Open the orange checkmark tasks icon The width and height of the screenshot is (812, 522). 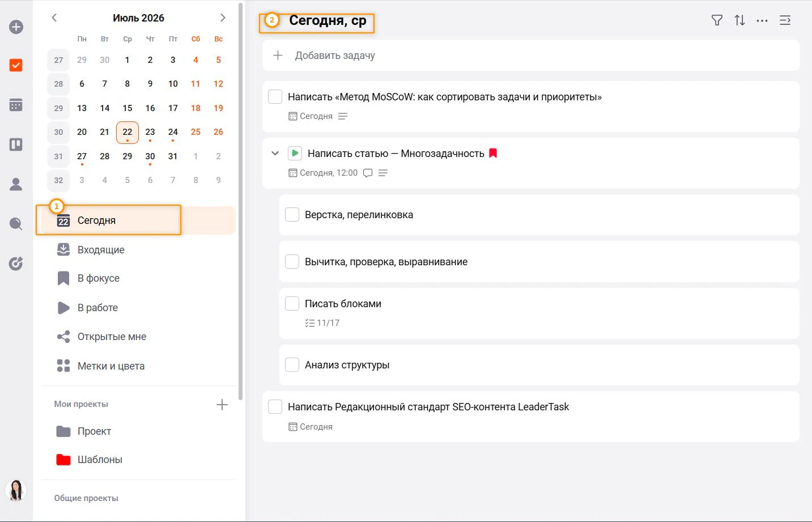[16, 65]
